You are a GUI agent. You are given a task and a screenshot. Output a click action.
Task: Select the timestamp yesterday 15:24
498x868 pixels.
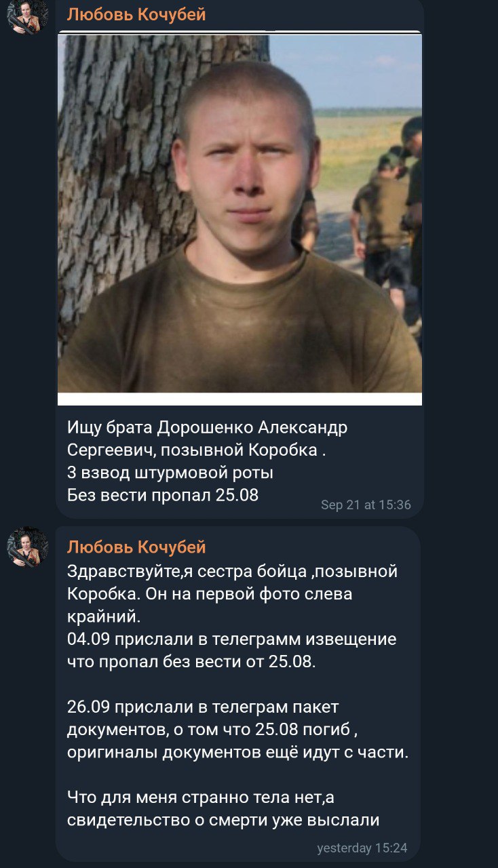point(362,848)
